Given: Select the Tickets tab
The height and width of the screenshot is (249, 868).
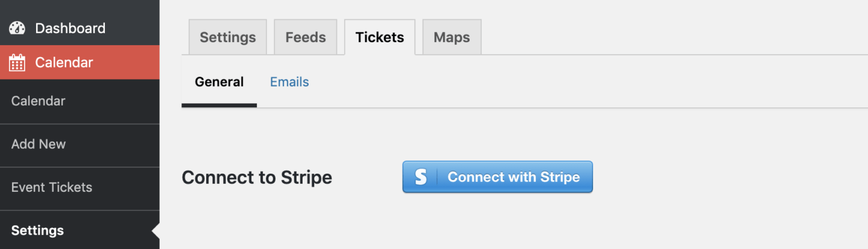Looking at the screenshot, I should point(380,37).
